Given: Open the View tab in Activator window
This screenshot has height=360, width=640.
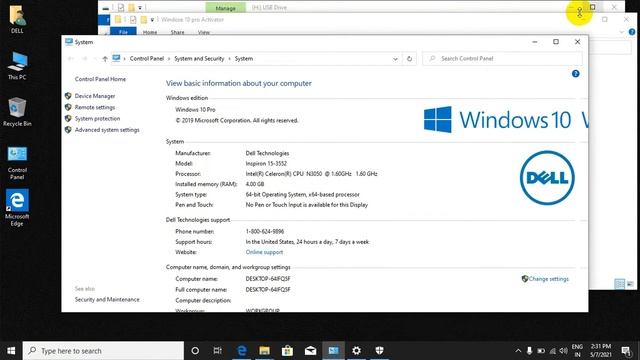Looking at the screenshot, I should pos(204,32).
